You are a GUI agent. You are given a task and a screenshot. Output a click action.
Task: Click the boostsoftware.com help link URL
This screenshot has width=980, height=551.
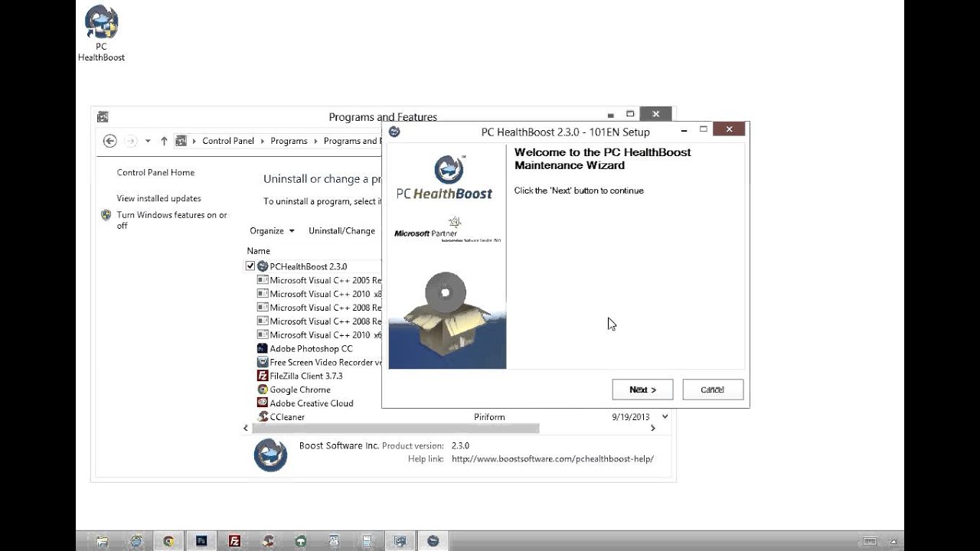(x=553, y=459)
